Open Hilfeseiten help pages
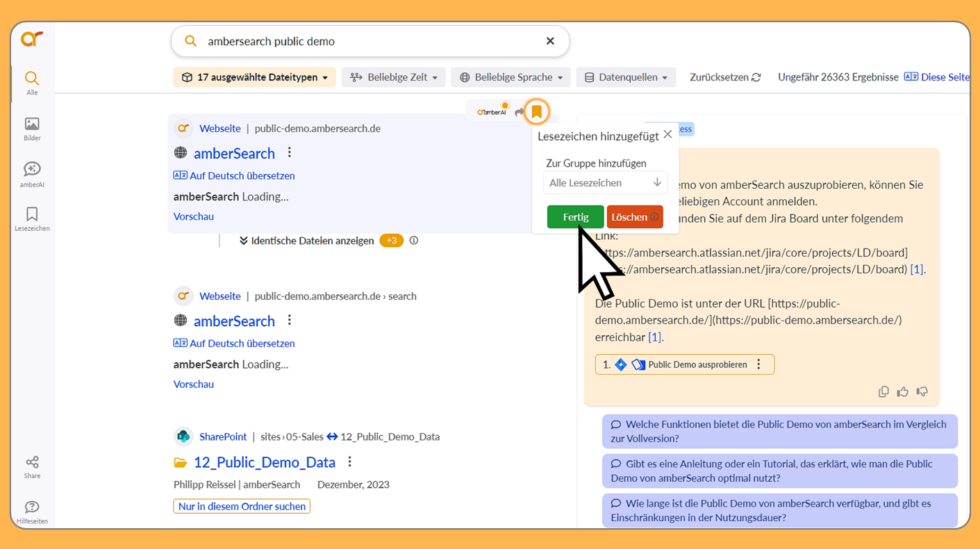 click(x=32, y=514)
